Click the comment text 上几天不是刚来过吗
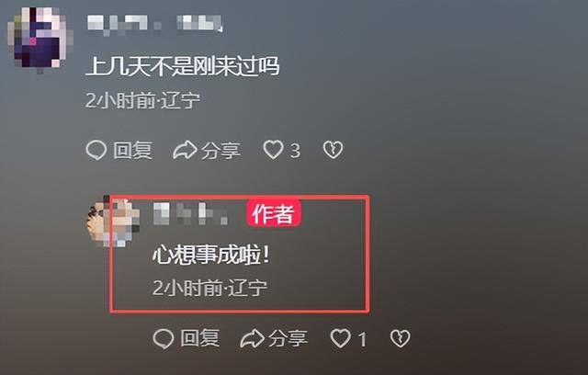The width and height of the screenshot is (588, 375). [x=183, y=66]
